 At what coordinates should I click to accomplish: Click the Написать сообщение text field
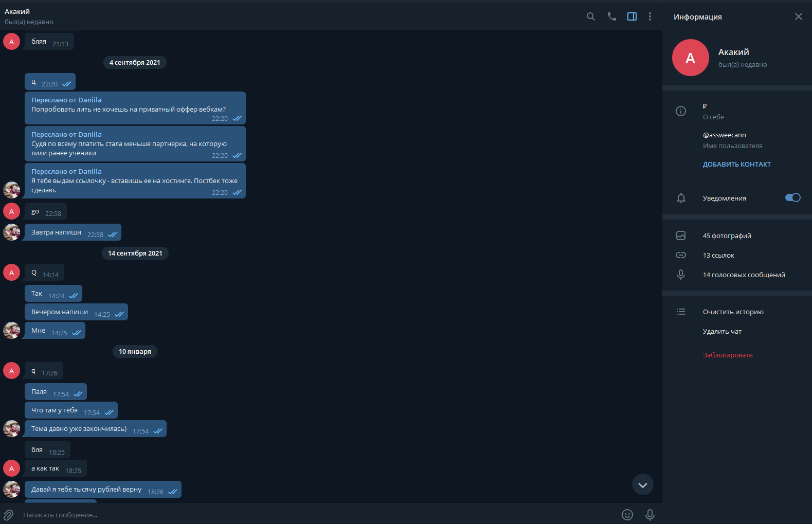(x=319, y=515)
